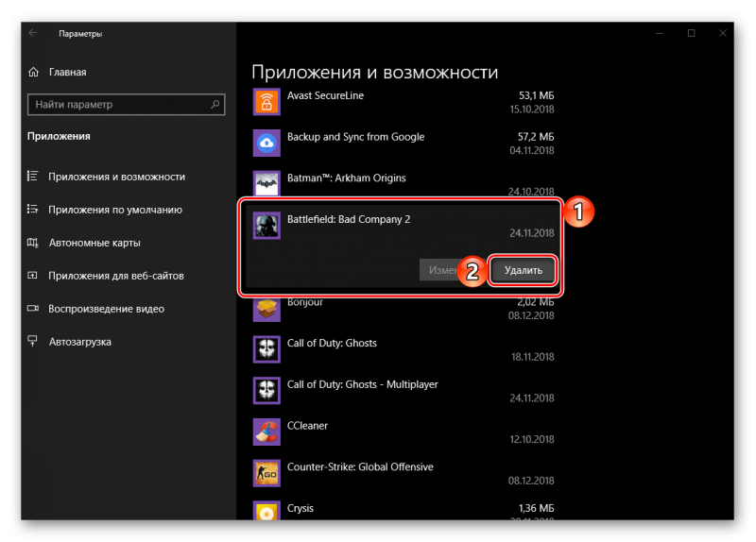Click the Battlefield: Bad Company 2 title

point(349,219)
